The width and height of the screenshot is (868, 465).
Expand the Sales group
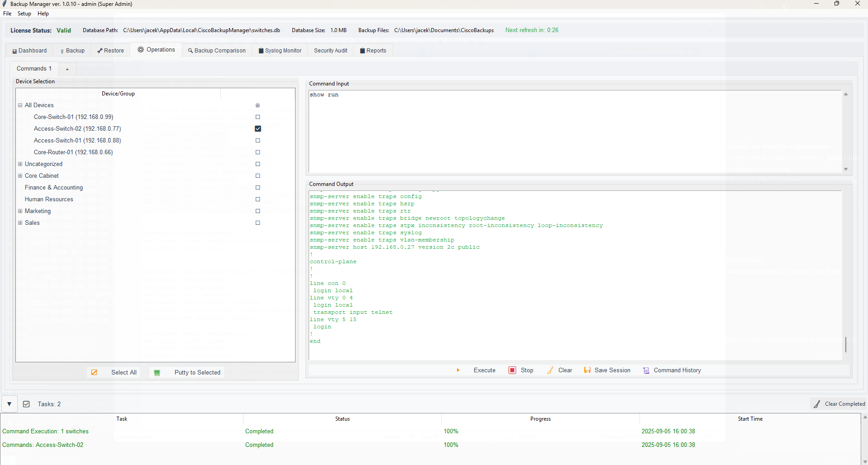20,223
